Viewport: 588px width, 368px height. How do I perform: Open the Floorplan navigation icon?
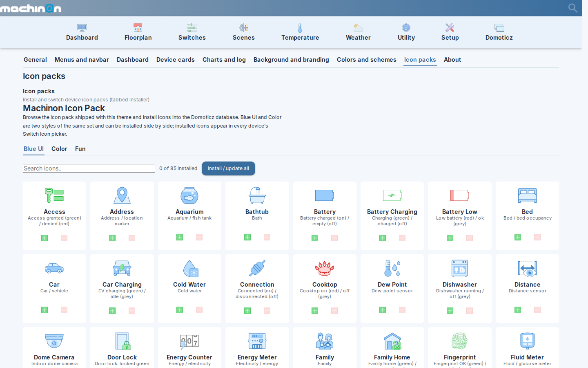tap(138, 28)
